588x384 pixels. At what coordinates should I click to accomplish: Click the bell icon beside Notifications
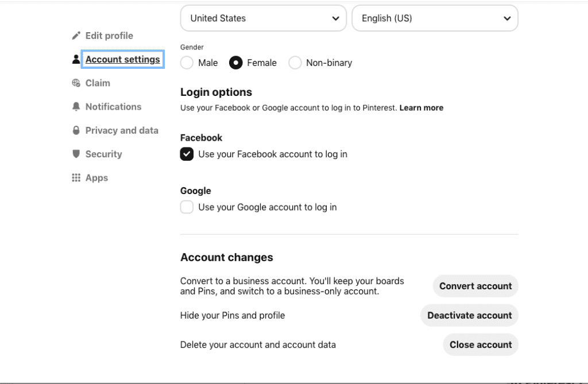click(x=76, y=107)
